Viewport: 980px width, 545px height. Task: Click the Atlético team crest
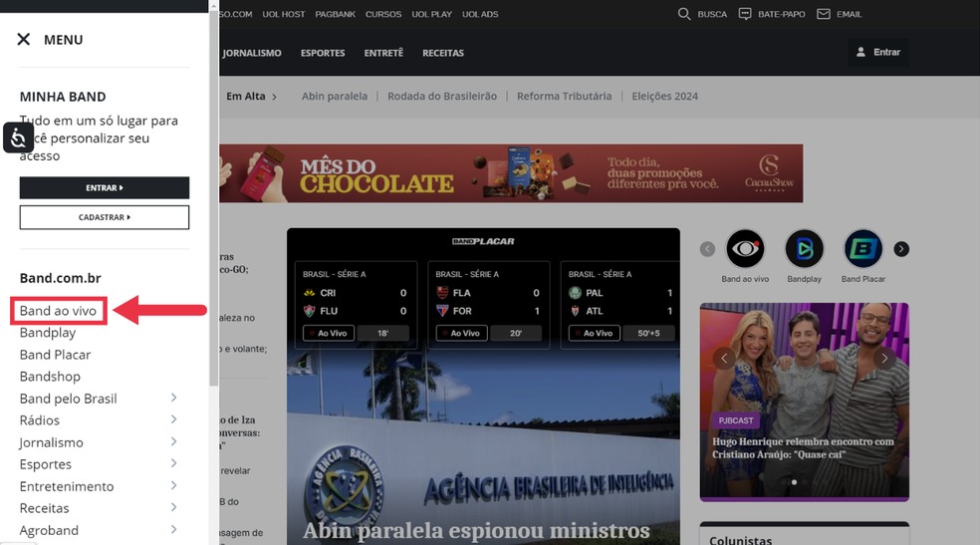tap(575, 311)
